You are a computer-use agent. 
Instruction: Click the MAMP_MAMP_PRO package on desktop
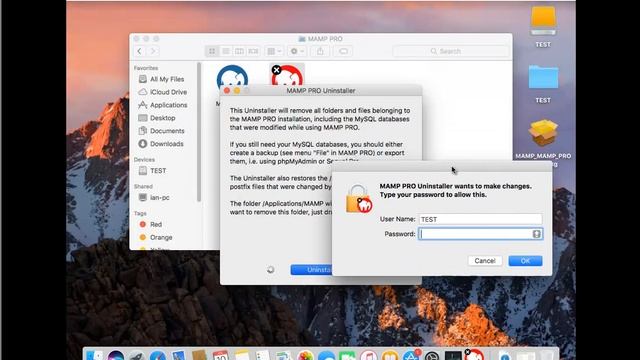(543, 133)
